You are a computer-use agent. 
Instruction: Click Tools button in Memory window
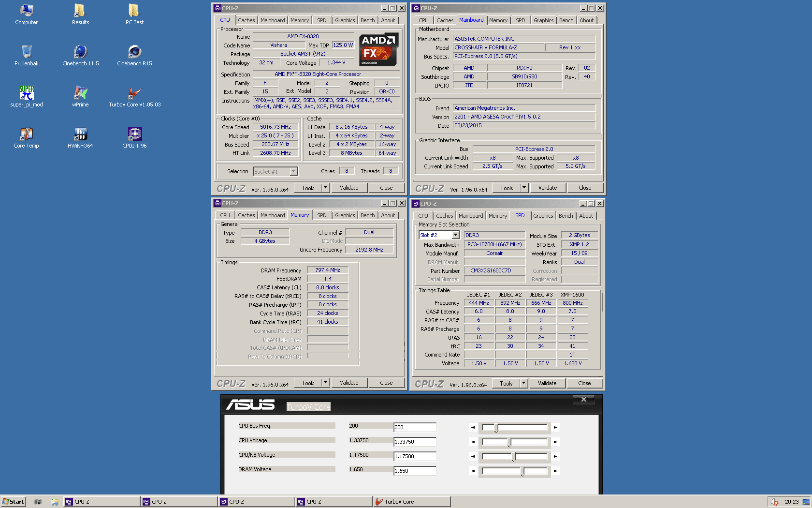click(308, 383)
